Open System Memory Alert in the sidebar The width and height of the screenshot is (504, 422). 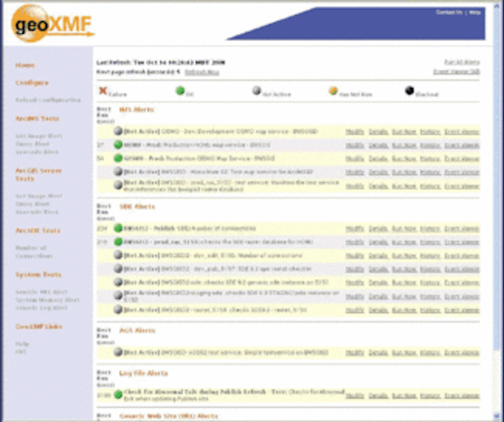coord(47,300)
